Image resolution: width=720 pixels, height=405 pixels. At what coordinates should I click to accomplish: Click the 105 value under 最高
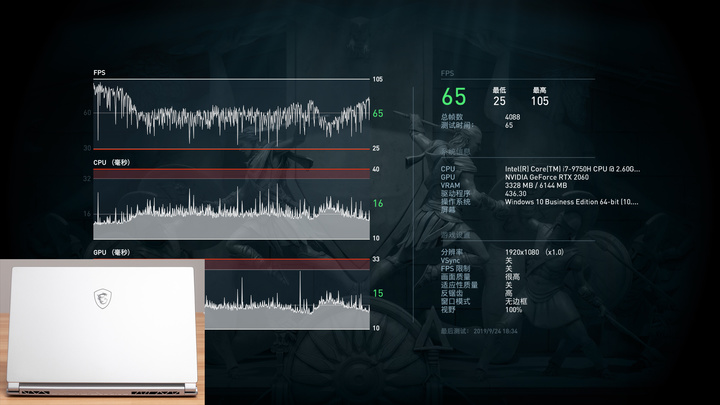coord(540,101)
